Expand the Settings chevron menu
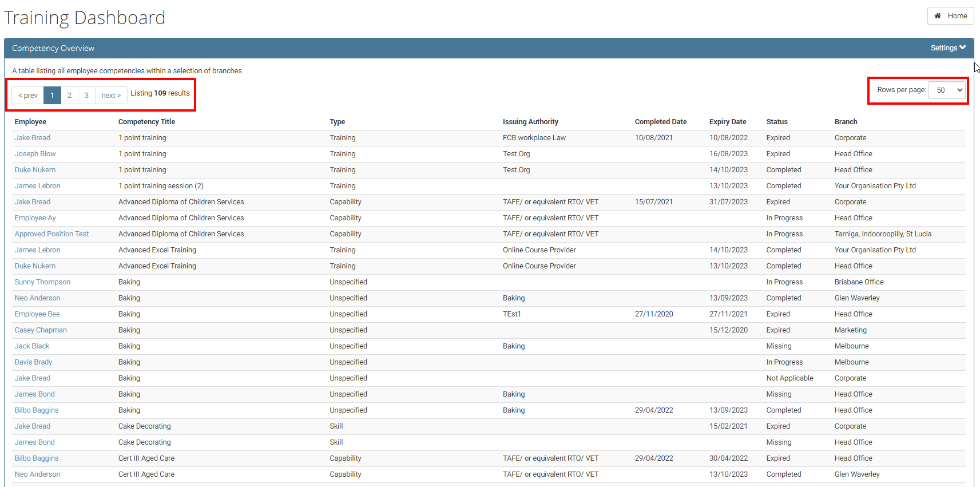Viewport: 980px width, 487px height. point(948,48)
